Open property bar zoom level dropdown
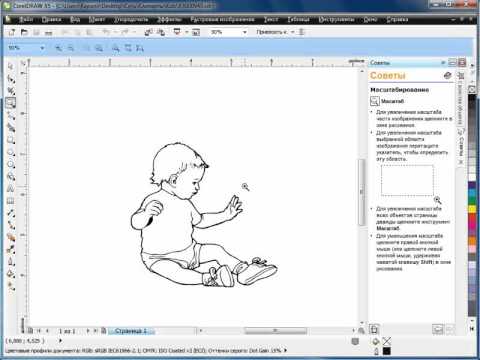The width and height of the screenshot is (480, 360). pos(42,48)
